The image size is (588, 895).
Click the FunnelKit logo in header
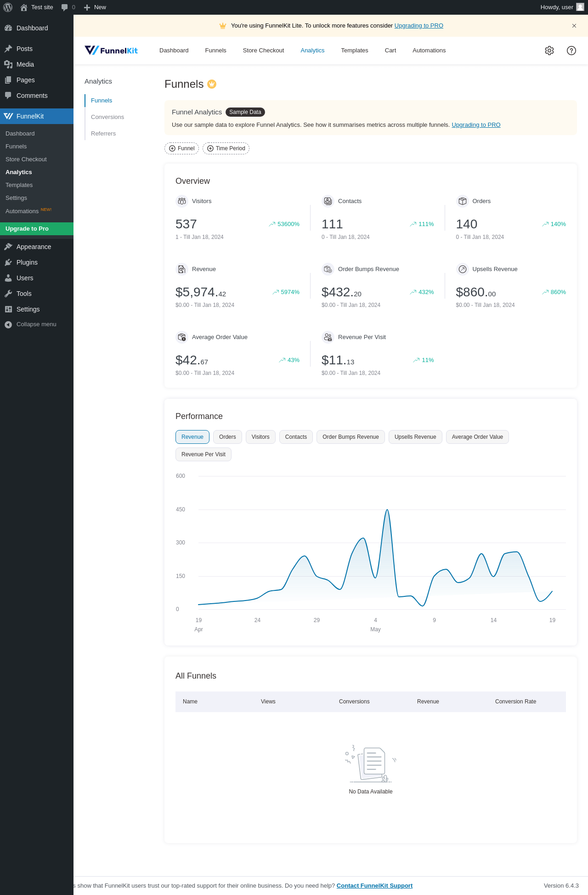click(111, 51)
